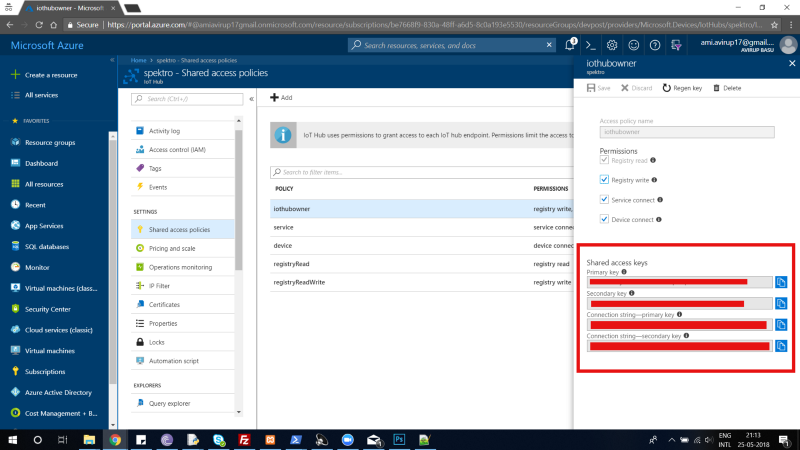Open Automation script

183,361
